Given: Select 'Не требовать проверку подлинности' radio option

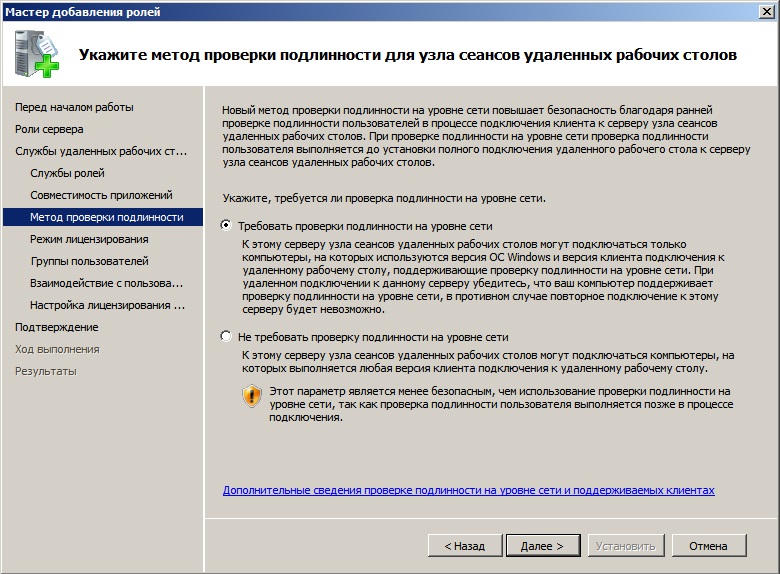Looking at the screenshot, I should [x=226, y=337].
